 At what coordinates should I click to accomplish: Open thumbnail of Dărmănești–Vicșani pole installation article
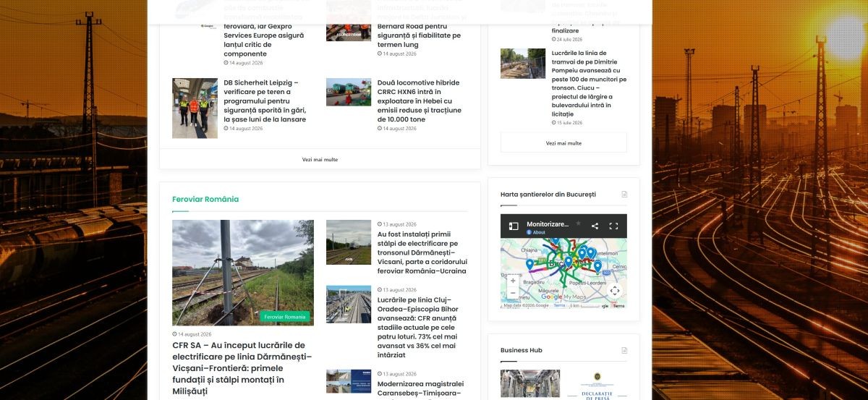tap(349, 242)
